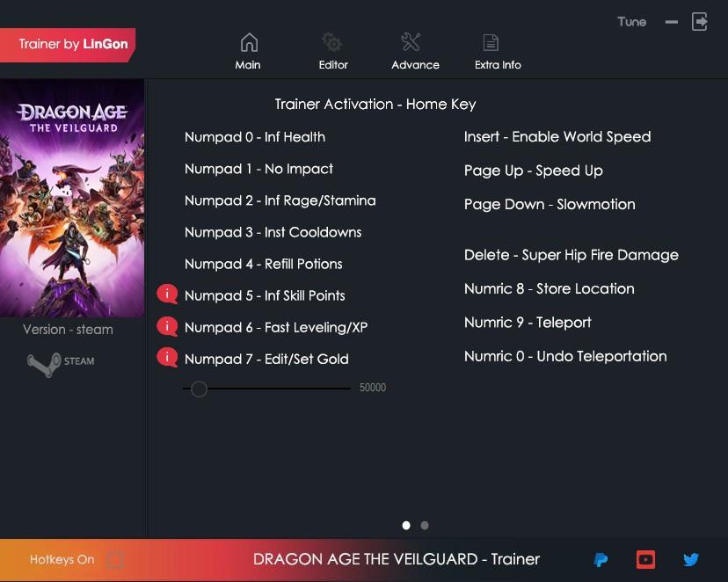The image size is (728, 582).
Task: Activate Numpad 3 - Inst Cooldowns
Action: click(273, 232)
